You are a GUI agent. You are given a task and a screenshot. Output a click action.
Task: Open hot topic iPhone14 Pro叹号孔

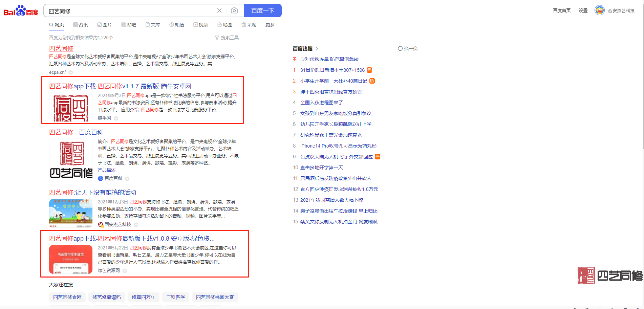338,146
